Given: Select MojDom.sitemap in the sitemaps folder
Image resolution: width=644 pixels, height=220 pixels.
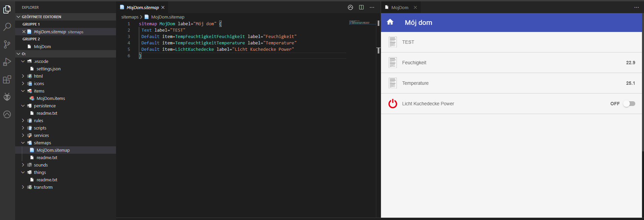Looking at the screenshot, I should 53,150.
